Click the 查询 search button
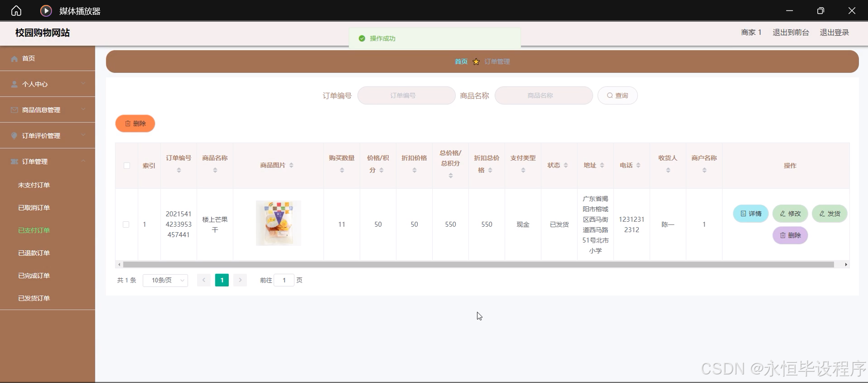The image size is (868, 383). point(618,95)
